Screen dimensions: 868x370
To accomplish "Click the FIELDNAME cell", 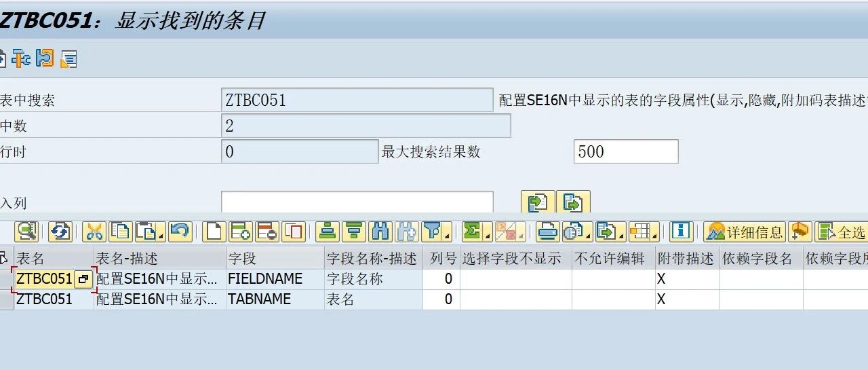I will pyautogui.click(x=275, y=279).
